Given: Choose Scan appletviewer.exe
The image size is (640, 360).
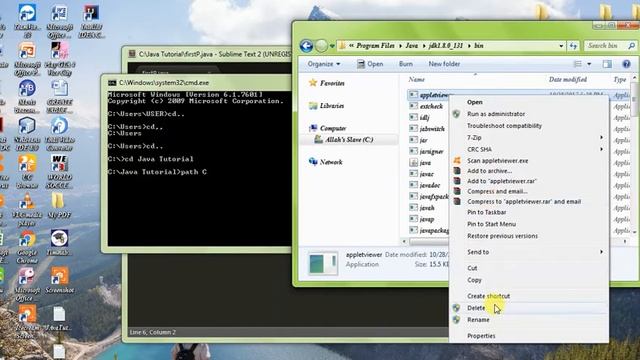Looking at the screenshot, I should click(529, 160).
